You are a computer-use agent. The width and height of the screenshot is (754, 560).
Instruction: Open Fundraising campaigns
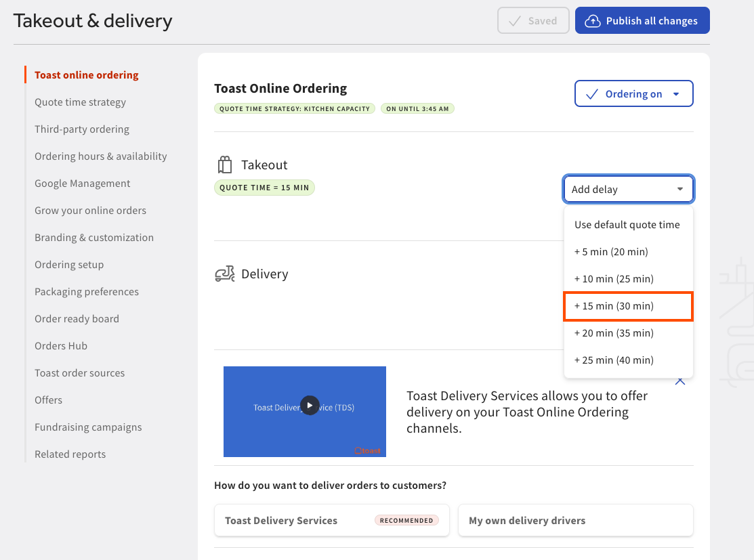pyautogui.click(x=88, y=427)
